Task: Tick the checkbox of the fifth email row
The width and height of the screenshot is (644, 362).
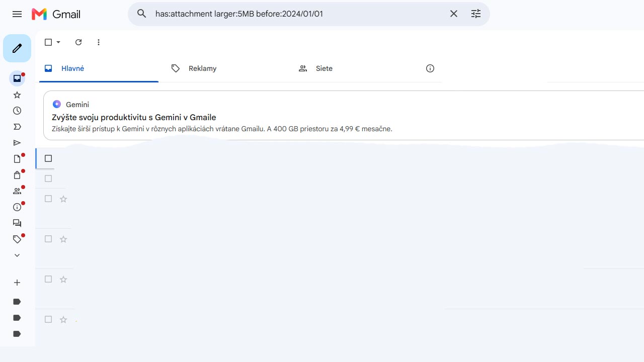Action: click(x=48, y=279)
